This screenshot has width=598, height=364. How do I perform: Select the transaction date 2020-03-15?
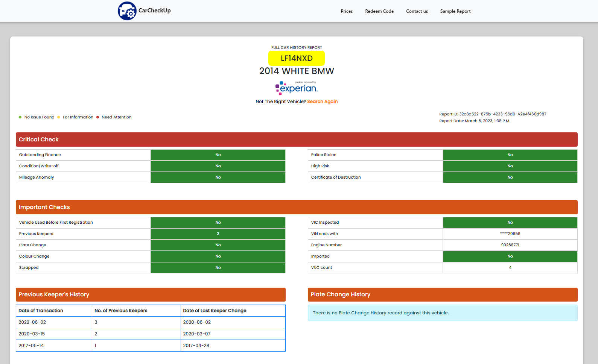[x=32, y=334]
